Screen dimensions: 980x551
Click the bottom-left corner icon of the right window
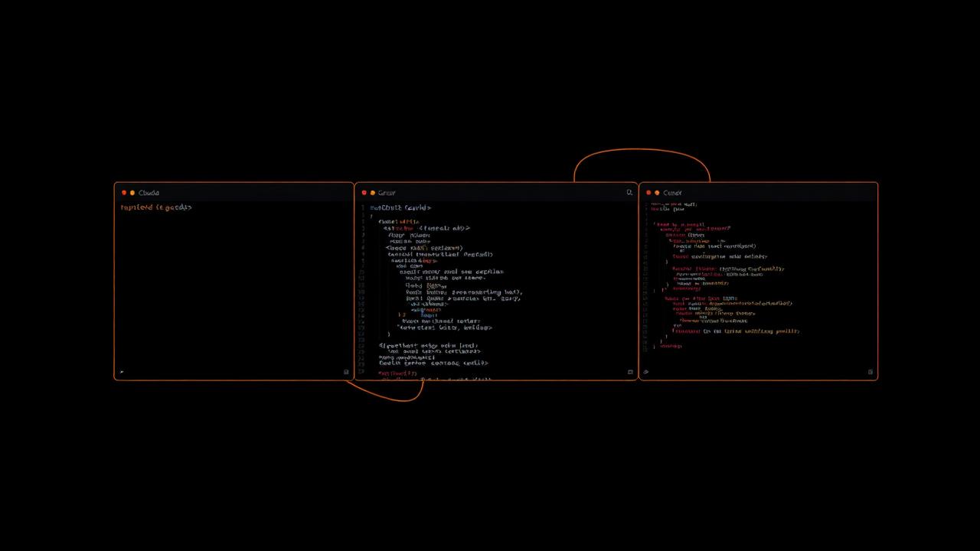point(646,373)
